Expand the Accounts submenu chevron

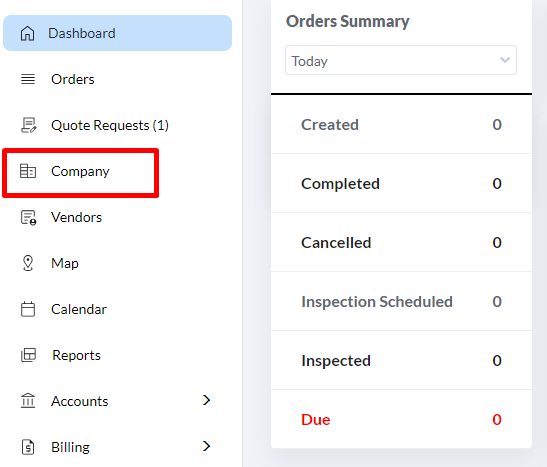207,400
